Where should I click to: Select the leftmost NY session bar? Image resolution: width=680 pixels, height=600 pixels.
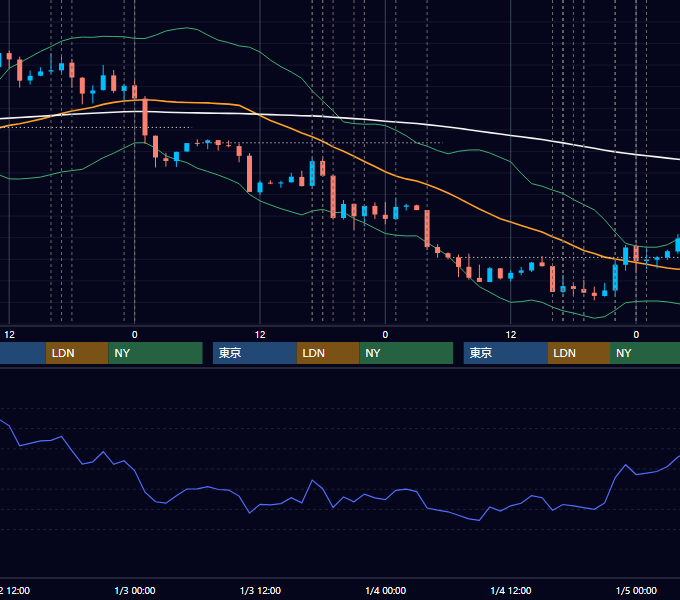click(x=155, y=353)
